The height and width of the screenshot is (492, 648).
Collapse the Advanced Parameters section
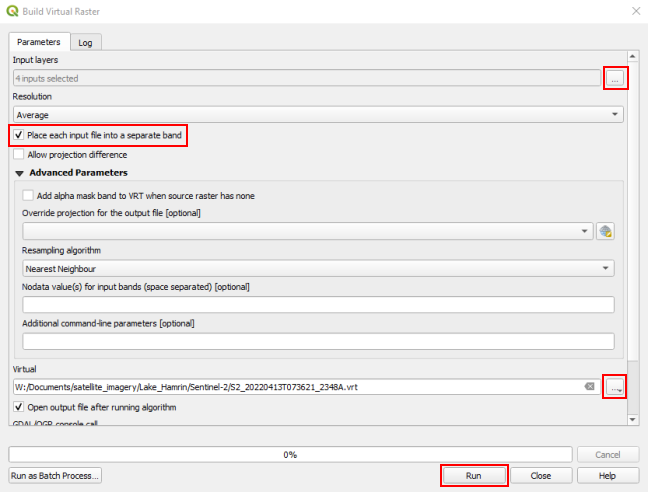[x=19, y=173]
